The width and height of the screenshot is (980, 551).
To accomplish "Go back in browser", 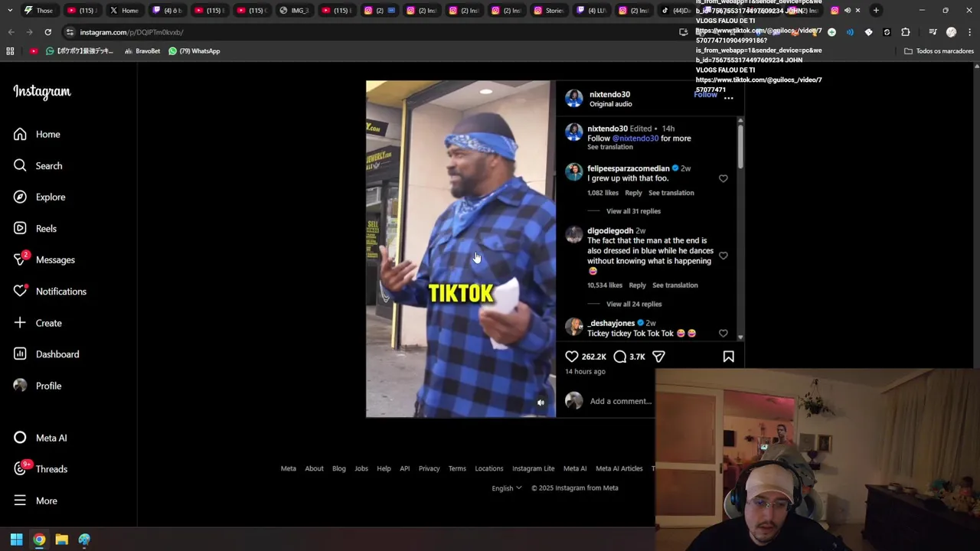I will point(11,32).
